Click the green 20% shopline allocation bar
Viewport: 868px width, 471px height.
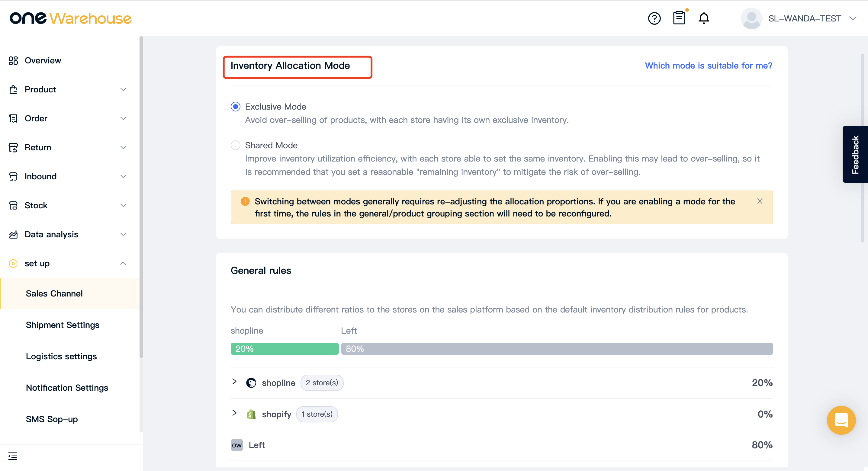pos(285,349)
